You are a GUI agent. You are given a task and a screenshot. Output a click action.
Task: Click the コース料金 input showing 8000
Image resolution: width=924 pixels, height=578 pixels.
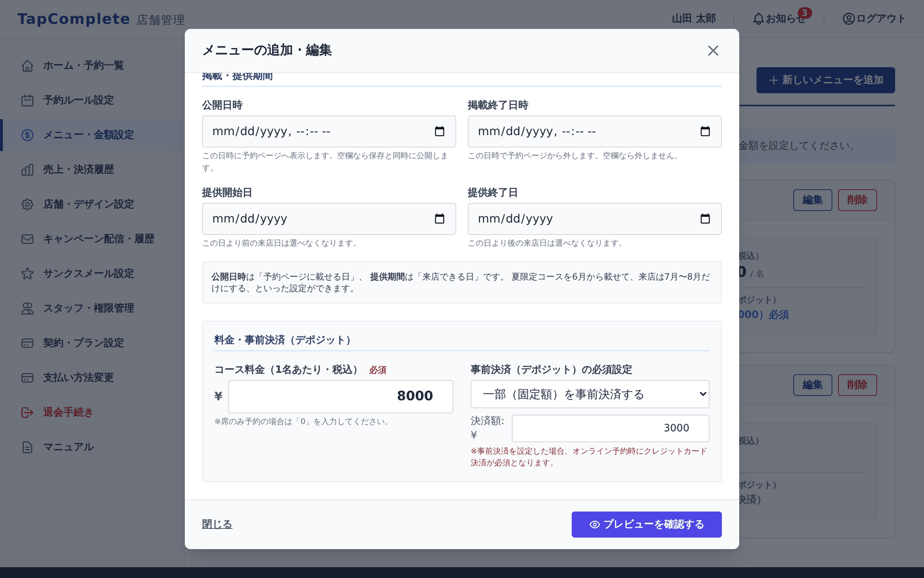[x=340, y=396]
